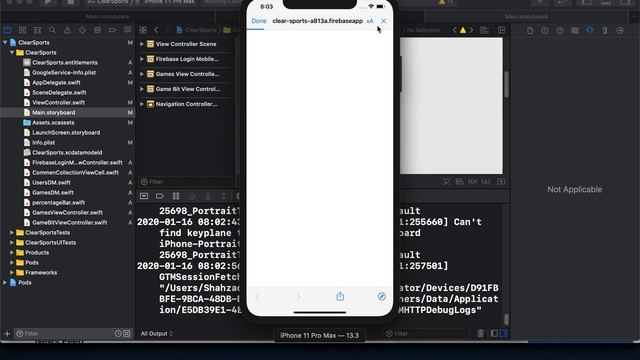Click the document outline Filter field
The width and height of the screenshot is (640, 360).
pos(186,182)
